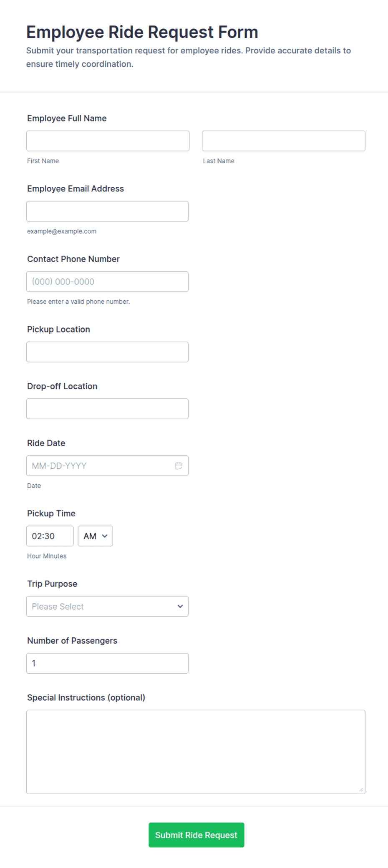
Task: Grab the text area resize handle
Action: [361, 790]
